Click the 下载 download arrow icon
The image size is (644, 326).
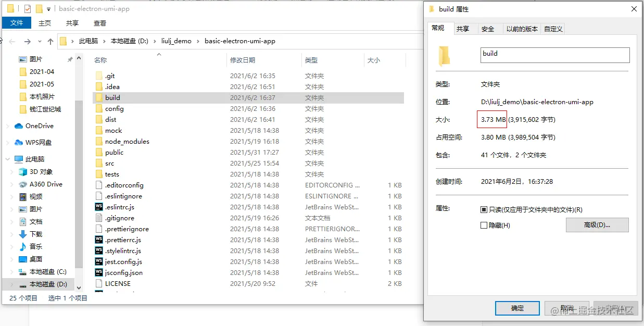tap(23, 234)
